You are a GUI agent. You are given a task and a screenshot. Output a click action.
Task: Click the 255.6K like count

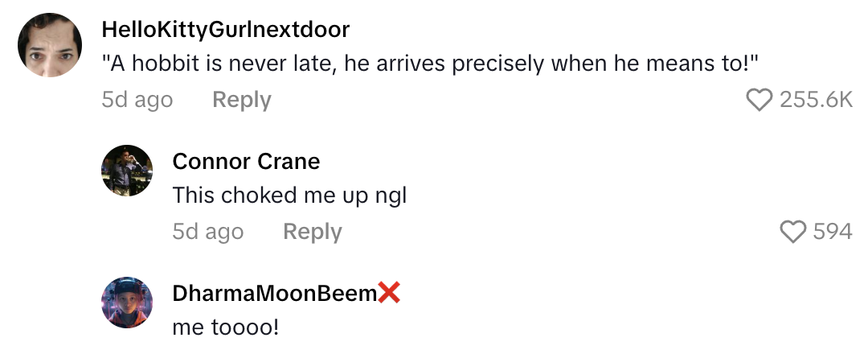816,100
